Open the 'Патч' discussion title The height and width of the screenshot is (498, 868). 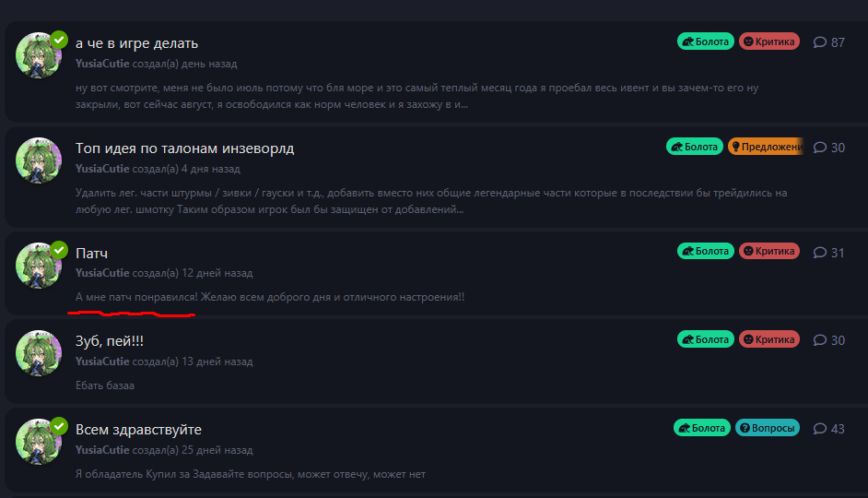pyautogui.click(x=91, y=254)
